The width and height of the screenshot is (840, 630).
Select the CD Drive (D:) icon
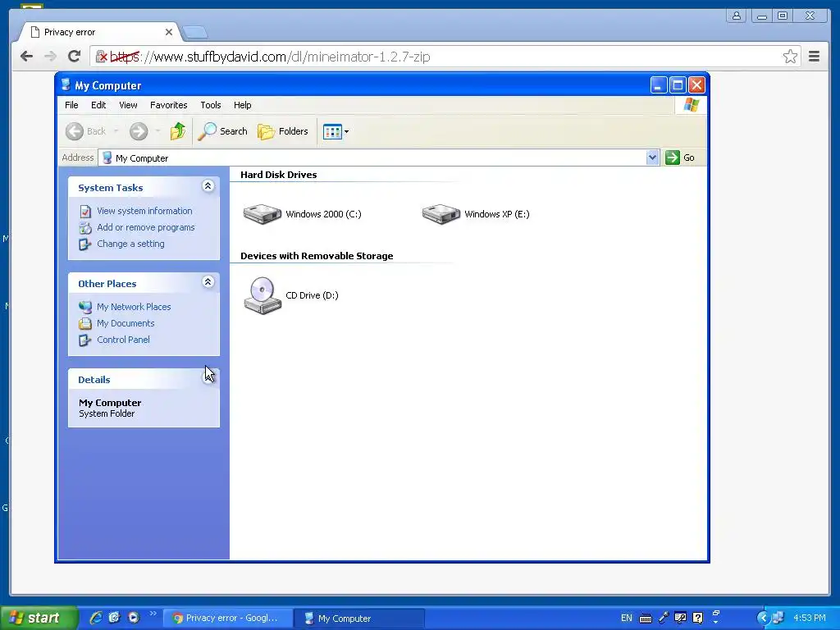pyautogui.click(x=262, y=295)
